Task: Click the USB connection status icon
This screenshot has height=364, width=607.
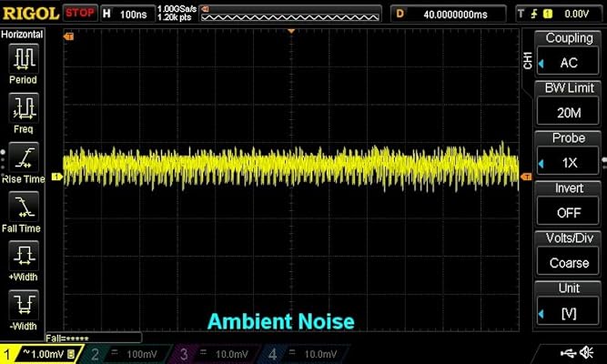Action: coord(568,353)
